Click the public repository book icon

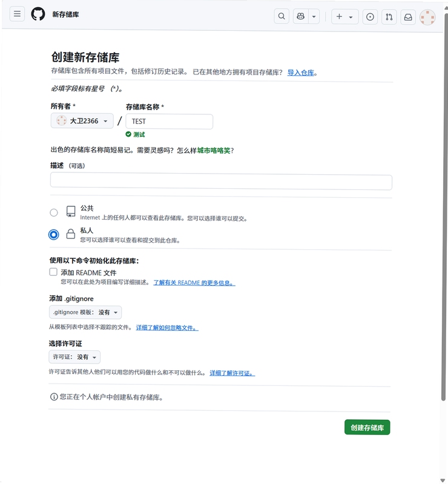[x=71, y=212]
